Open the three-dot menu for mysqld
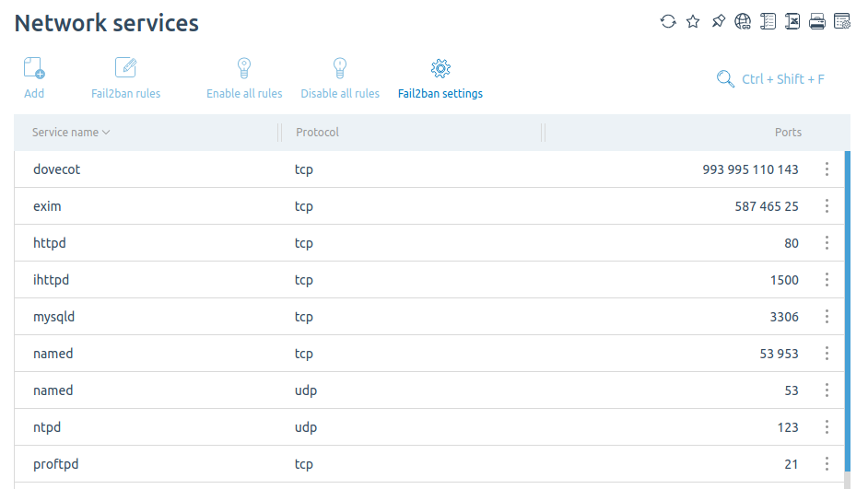Screen dimensions: 868x489 click(827, 317)
